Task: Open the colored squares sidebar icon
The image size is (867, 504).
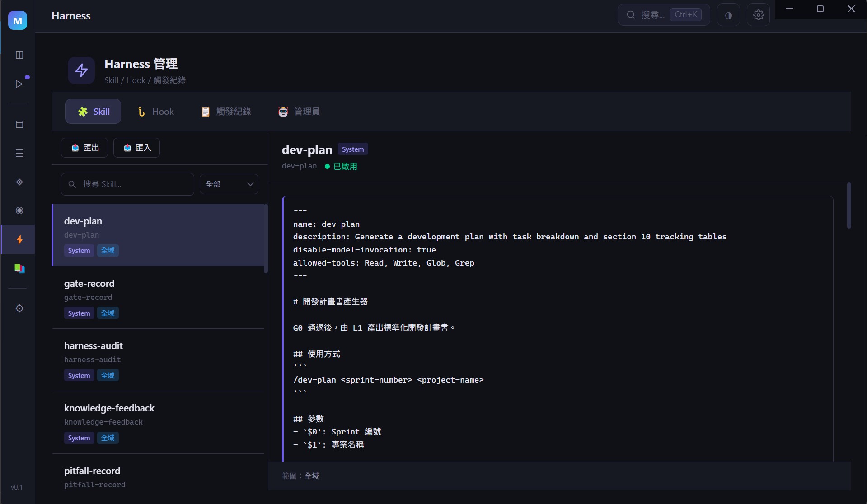Action: (19, 268)
